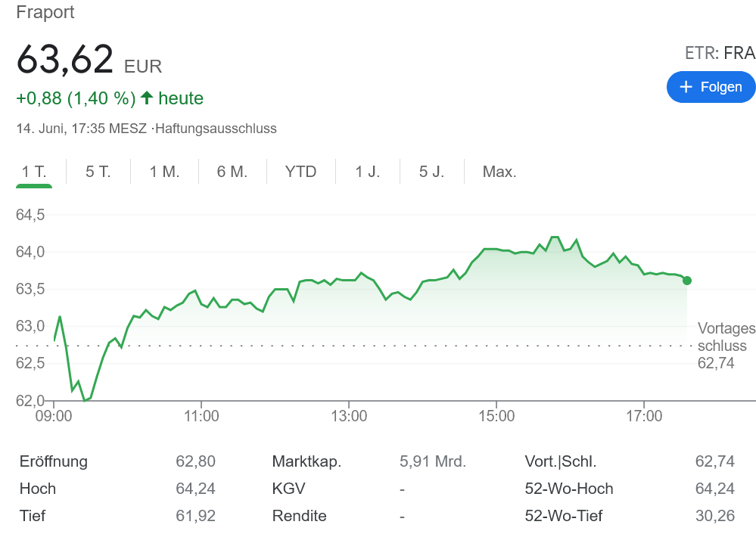Click the 11:00 marker on the time axis
Screen dimensions: 756x534
click(x=201, y=416)
